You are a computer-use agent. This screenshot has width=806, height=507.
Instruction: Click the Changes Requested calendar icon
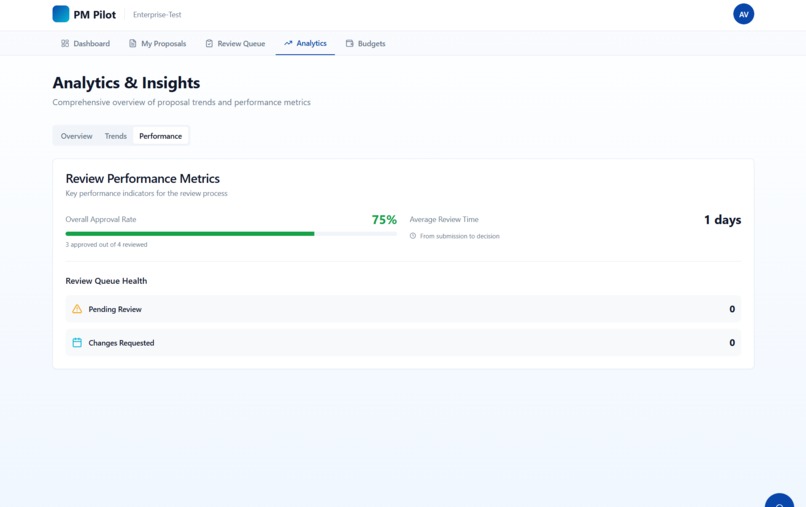[x=77, y=342]
